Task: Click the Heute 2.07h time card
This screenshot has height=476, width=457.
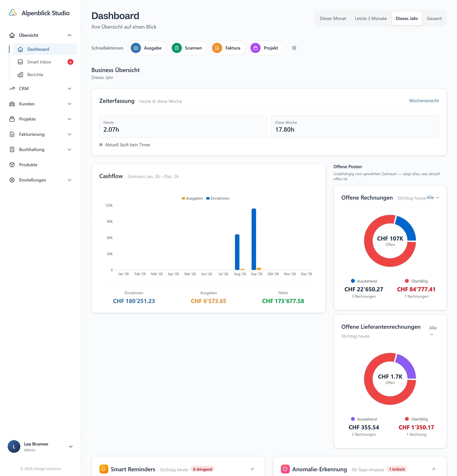Action: (183, 126)
